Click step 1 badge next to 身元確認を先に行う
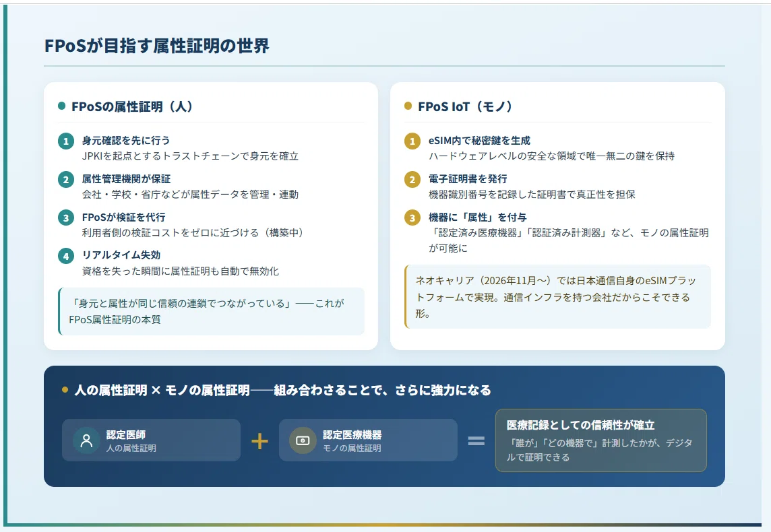771x532 pixels. click(66, 141)
